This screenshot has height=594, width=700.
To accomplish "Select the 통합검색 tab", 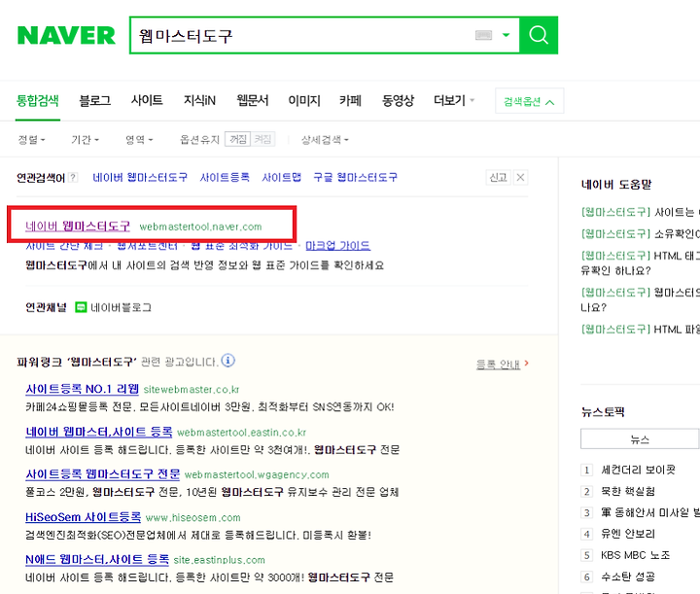I will click(38, 101).
